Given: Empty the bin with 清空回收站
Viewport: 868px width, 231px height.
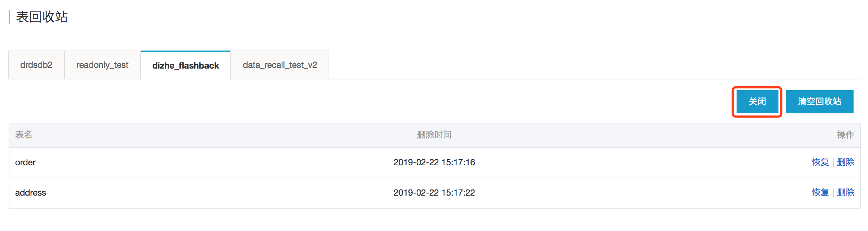Looking at the screenshot, I should pyautogui.click(x=819, y=101).
